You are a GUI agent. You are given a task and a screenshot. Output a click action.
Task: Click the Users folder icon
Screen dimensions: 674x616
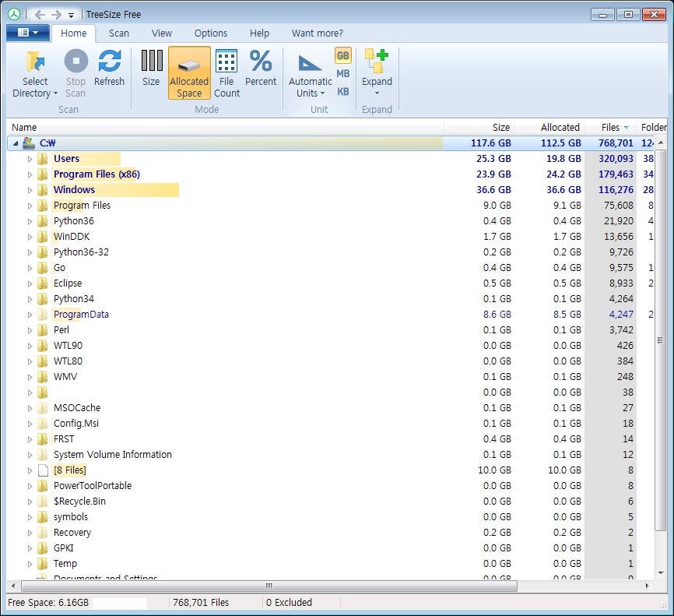(43, 159)
